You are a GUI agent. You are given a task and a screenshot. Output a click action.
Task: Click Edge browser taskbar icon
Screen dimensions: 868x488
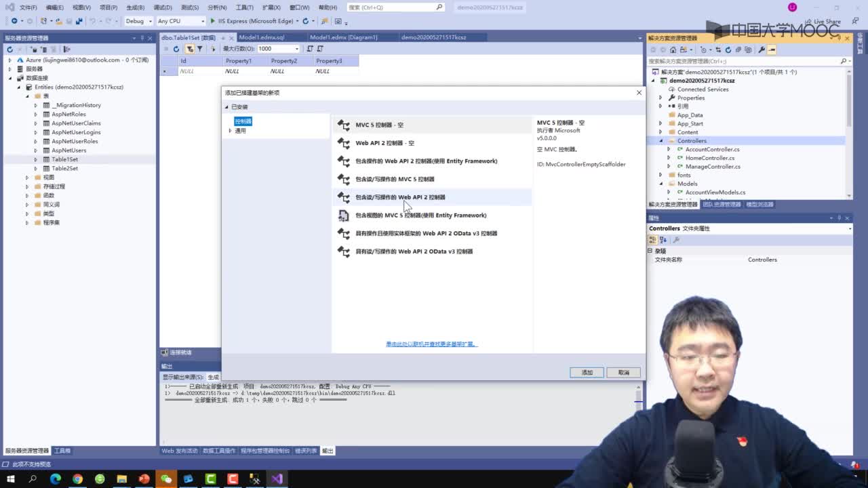tap(56, 479)
